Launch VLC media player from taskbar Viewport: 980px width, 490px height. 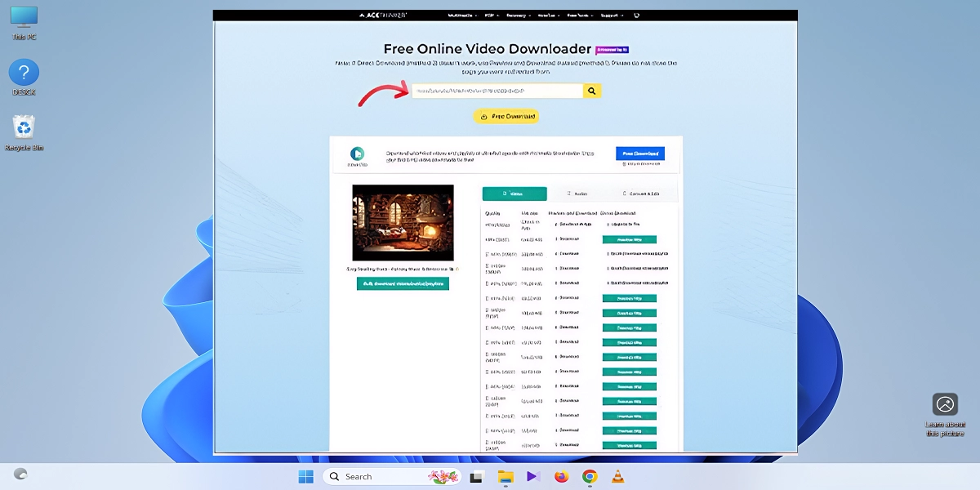(x=618, y=476)
